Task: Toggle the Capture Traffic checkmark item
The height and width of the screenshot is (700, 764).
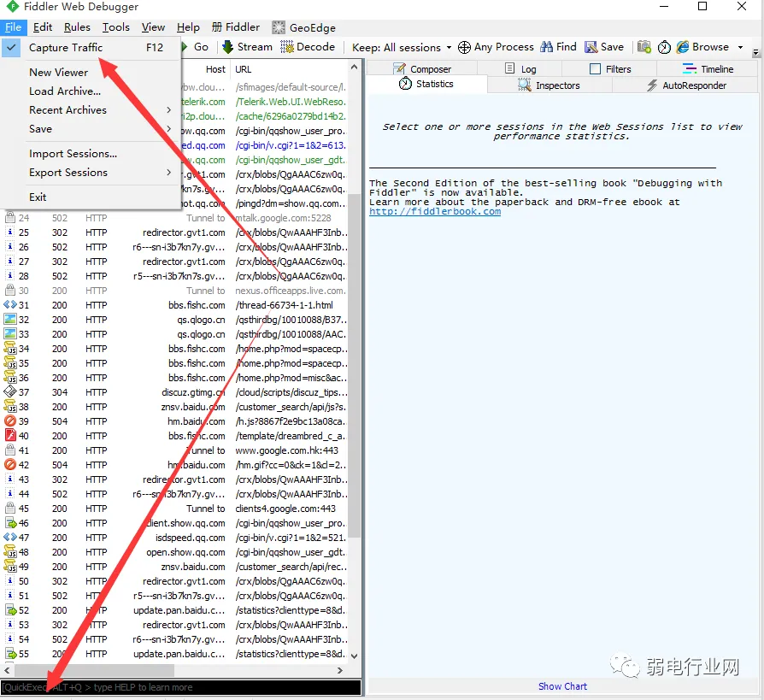Action: 91,47
